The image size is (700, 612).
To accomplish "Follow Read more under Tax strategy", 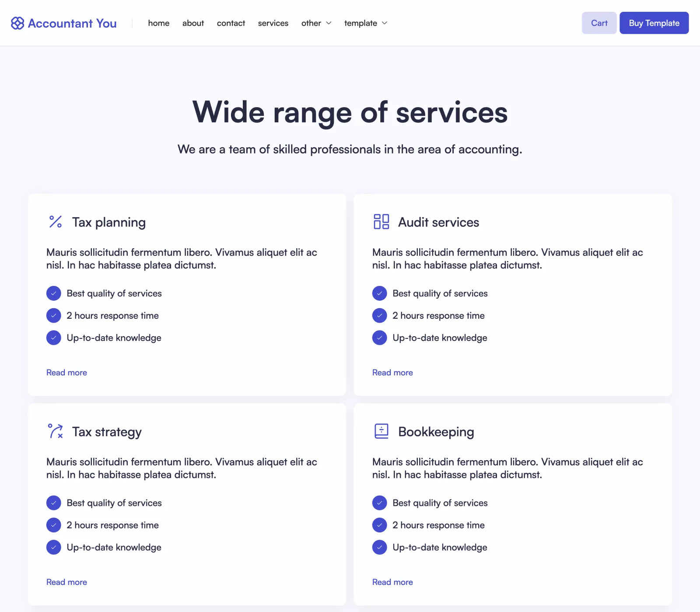I will pyautogui.click(x=66, y=582).
